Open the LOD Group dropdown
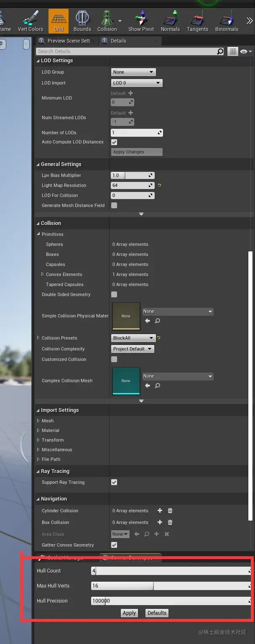This screenshot has height=644, width=255. click(133, 72)
